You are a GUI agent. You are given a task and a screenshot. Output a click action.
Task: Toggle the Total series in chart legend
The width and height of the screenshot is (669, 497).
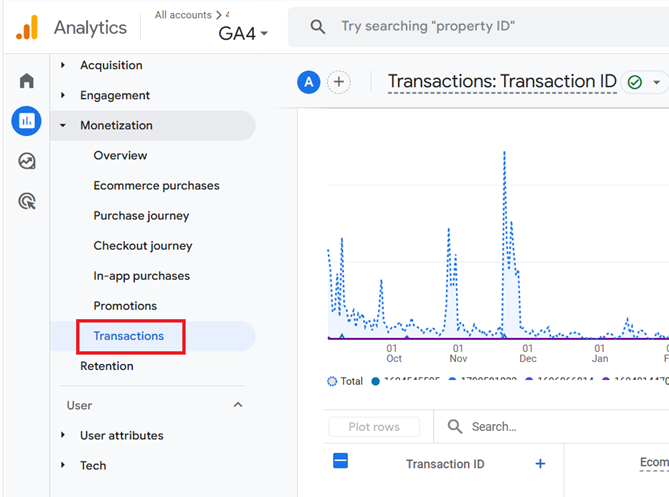[345, 381]
